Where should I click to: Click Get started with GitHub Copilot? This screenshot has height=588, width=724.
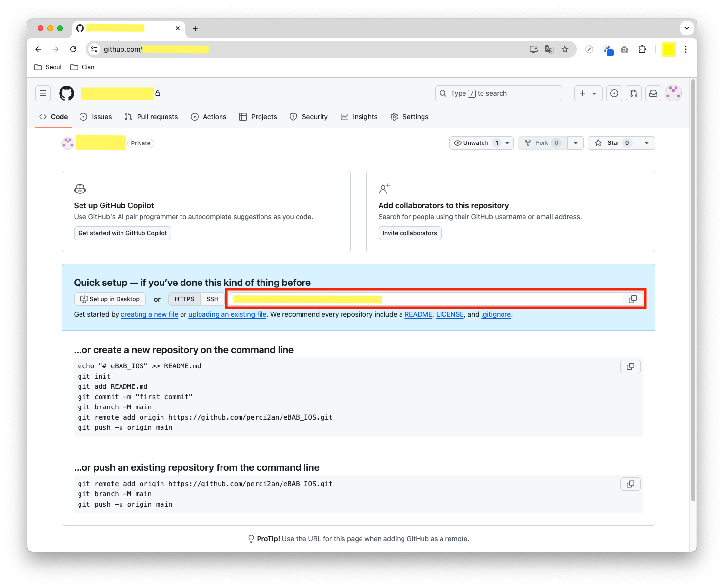pos(122,233)
